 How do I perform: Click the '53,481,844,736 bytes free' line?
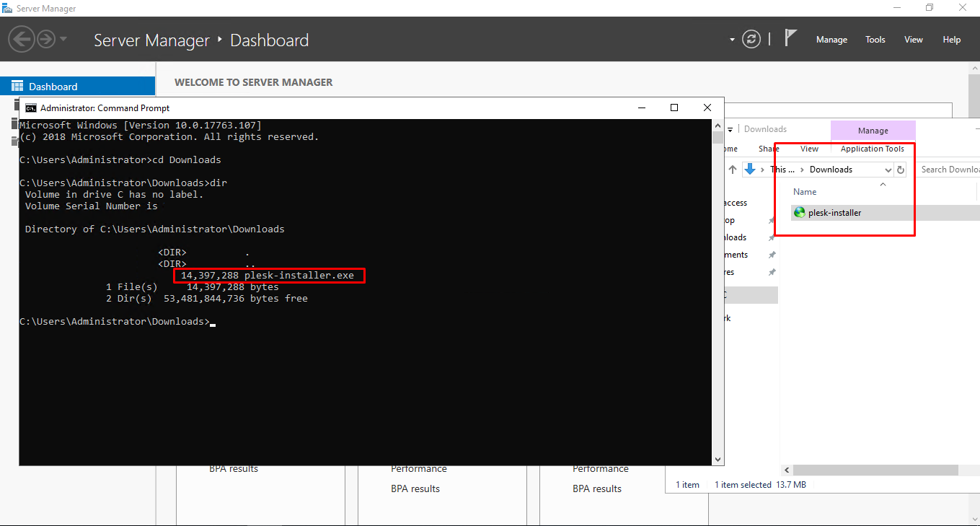click(235, 299)
